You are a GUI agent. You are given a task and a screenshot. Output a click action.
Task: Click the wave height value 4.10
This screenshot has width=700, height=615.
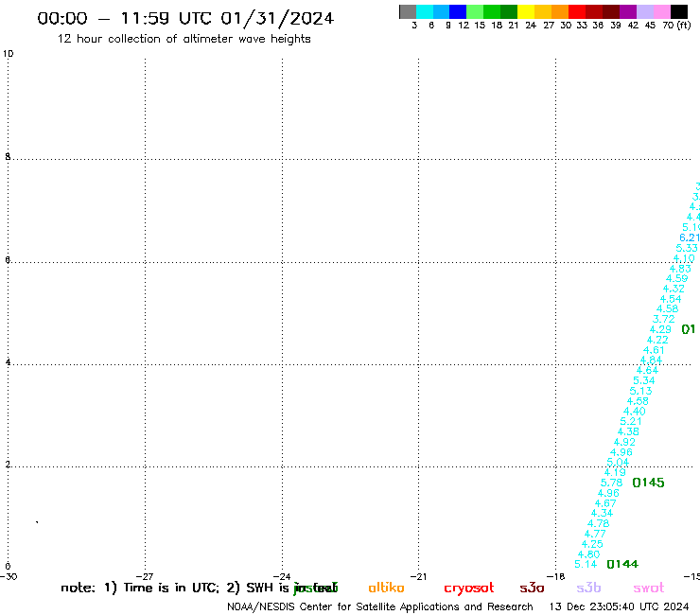coord(684,259)
